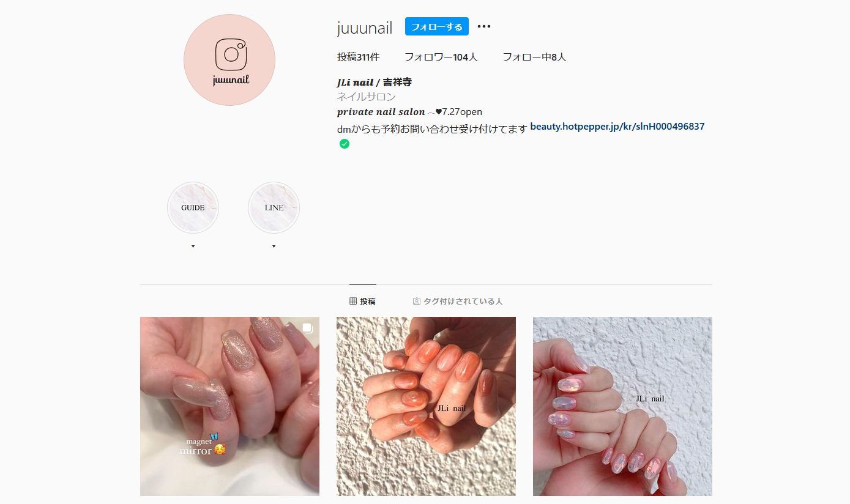
Task: Click the 投稿311件 post count
Action: point(358,57)
